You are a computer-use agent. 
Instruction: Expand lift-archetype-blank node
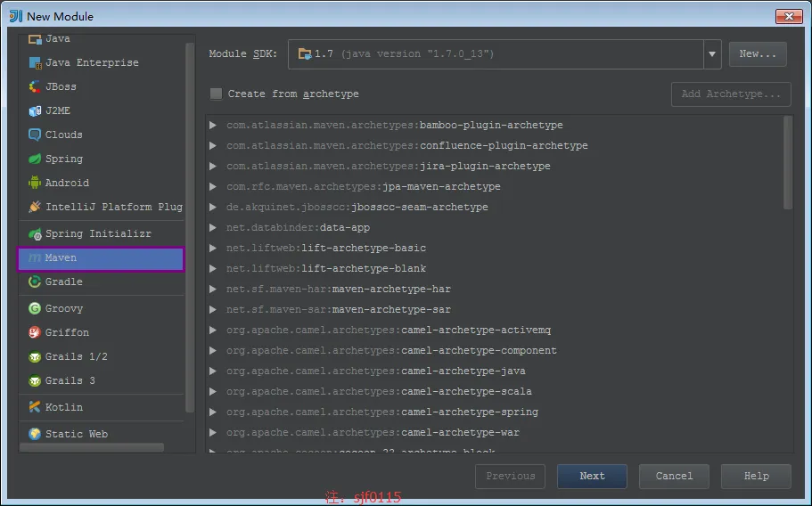pos(212,268)
